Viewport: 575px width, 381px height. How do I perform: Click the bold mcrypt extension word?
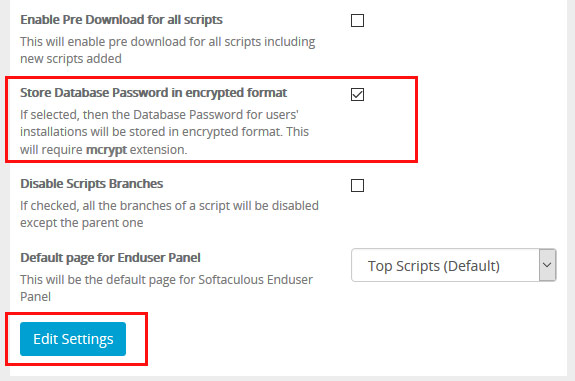106,150
